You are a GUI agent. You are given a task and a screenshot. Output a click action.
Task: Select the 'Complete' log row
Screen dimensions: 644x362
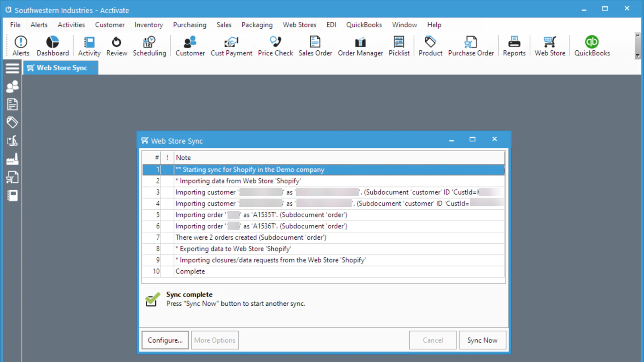324,271
